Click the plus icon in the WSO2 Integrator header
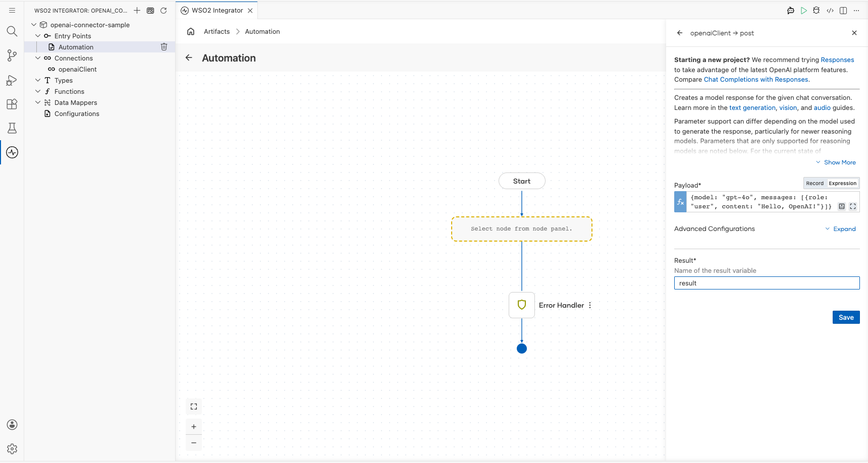This screenshot has height=463, width=868. (x=137, y=10)
